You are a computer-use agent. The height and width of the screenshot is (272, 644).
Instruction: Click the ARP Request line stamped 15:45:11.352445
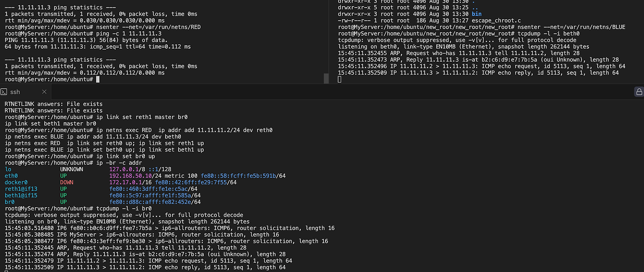click(x=125, y=247)
